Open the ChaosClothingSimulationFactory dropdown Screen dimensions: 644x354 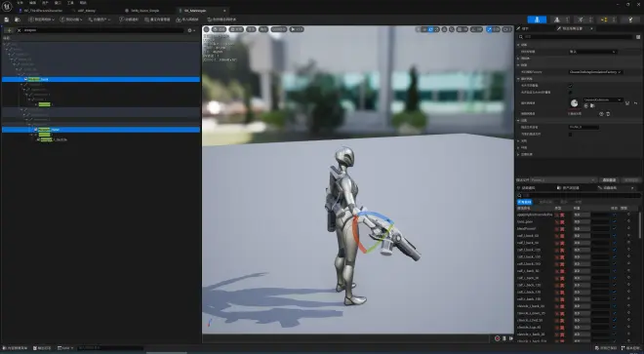coord(595,72)
